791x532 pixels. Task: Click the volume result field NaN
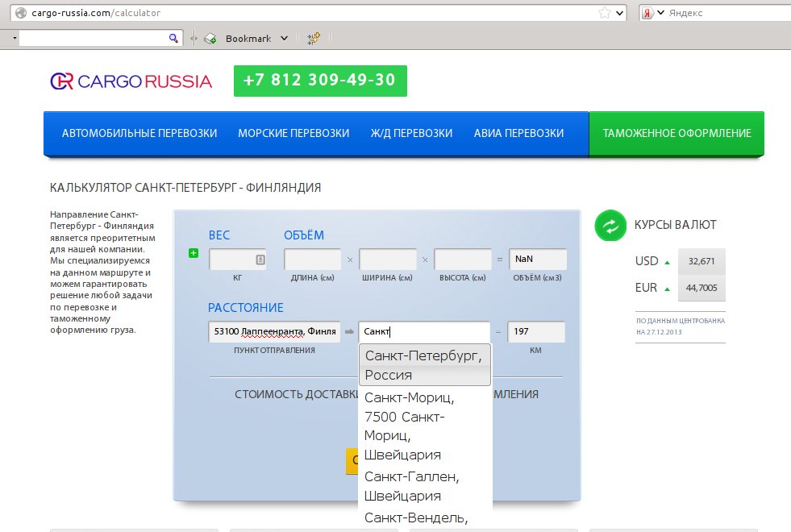(538, 260)
